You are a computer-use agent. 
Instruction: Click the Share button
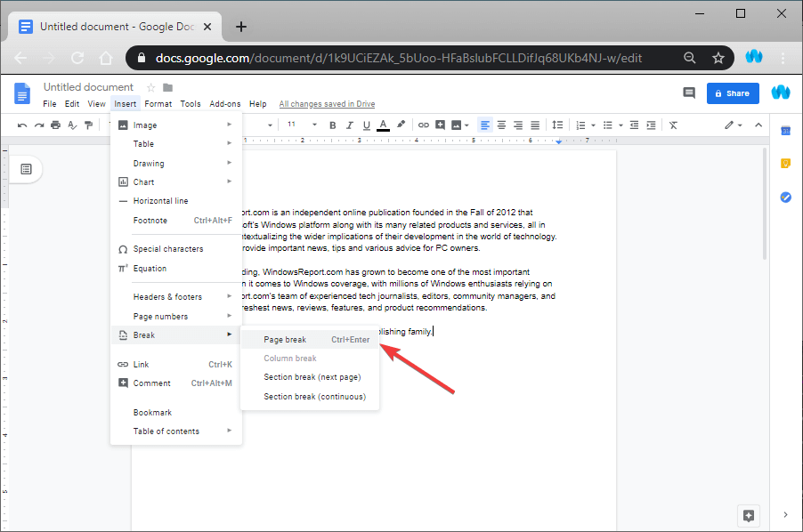click(x=733, y=93)
